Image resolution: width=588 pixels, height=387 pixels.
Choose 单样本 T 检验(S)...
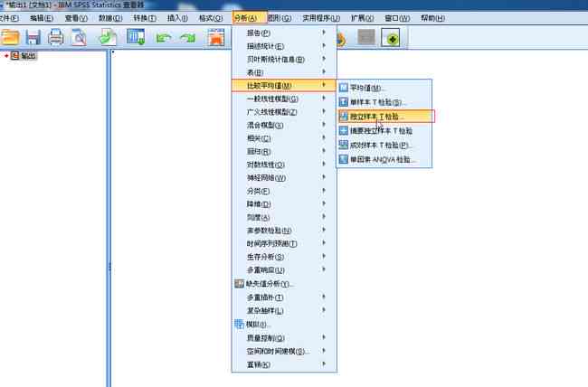(384, 102)
